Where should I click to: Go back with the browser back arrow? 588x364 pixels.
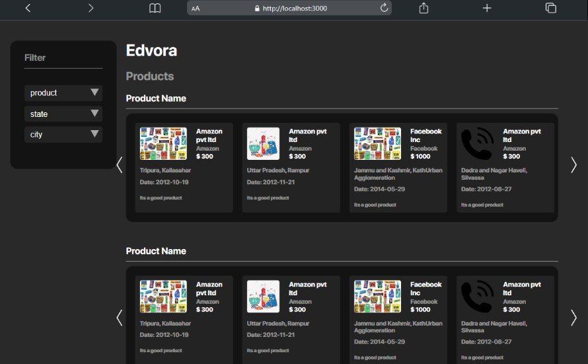(x=28, y=8)
